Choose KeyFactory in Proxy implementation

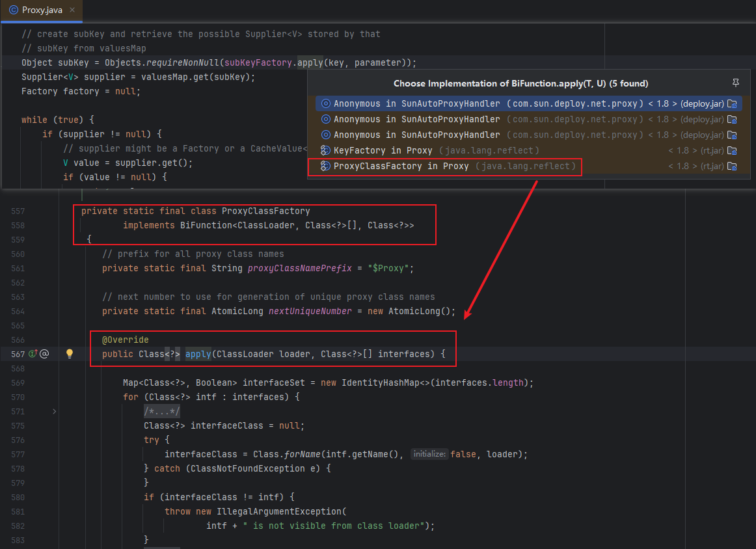[383, 151]
